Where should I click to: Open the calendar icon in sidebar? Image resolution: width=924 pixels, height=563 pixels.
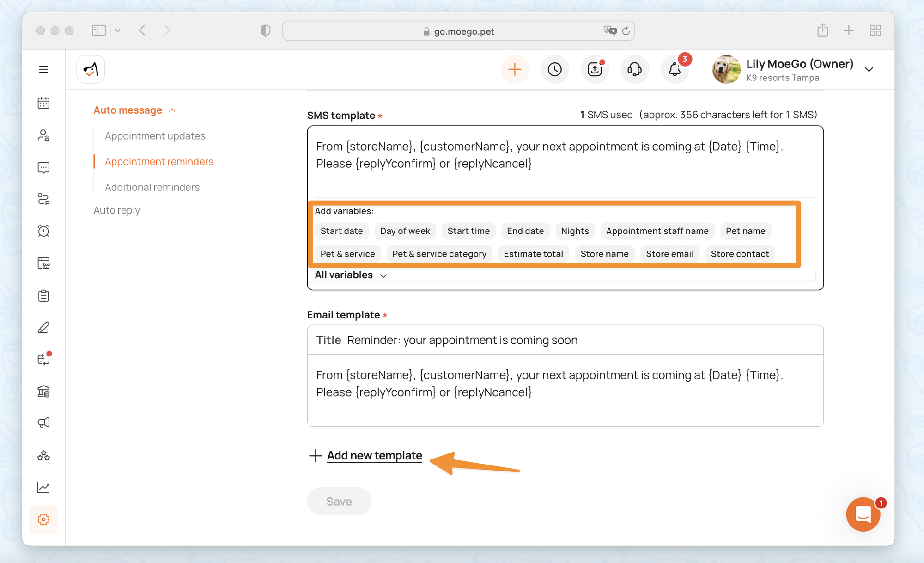(x=43, y=103)
